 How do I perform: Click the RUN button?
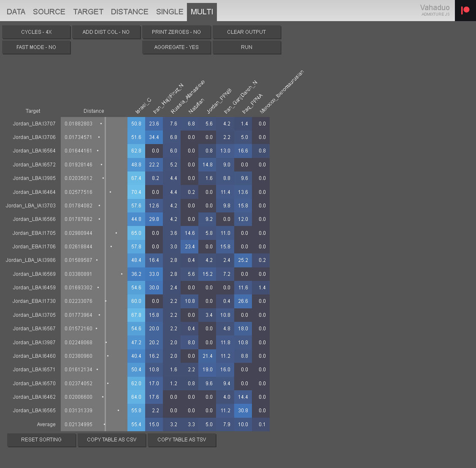tap(246, 47)
